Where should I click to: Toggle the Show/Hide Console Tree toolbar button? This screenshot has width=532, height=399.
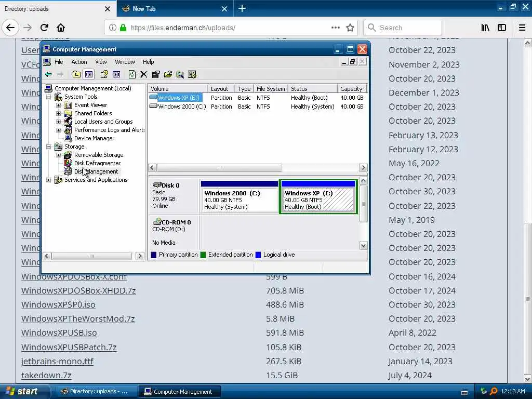(x=89, y=74)
